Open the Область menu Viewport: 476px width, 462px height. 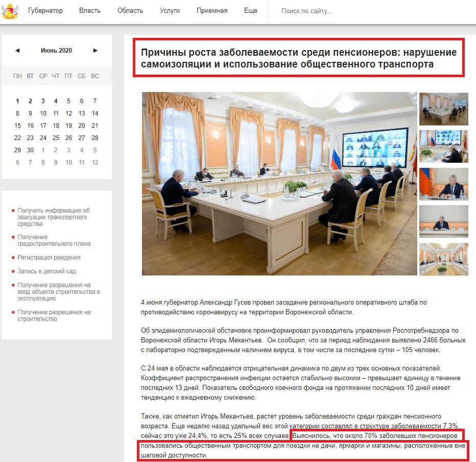130,11
